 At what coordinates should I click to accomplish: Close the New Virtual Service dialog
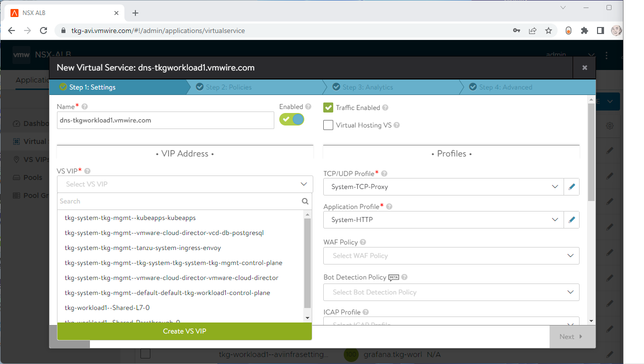[585, 67]
